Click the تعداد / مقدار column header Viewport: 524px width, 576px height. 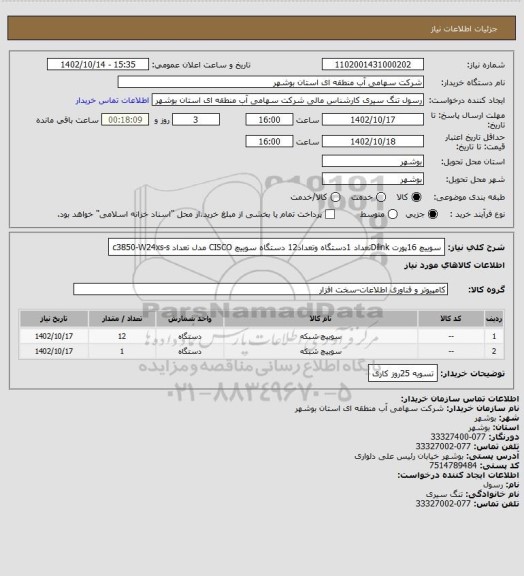(122, 319)
